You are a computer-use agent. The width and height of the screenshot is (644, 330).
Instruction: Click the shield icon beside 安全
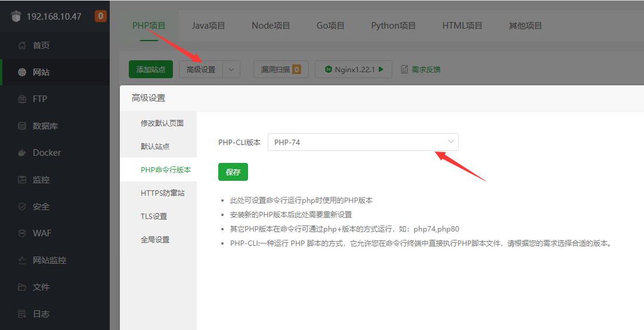[22, 206]
